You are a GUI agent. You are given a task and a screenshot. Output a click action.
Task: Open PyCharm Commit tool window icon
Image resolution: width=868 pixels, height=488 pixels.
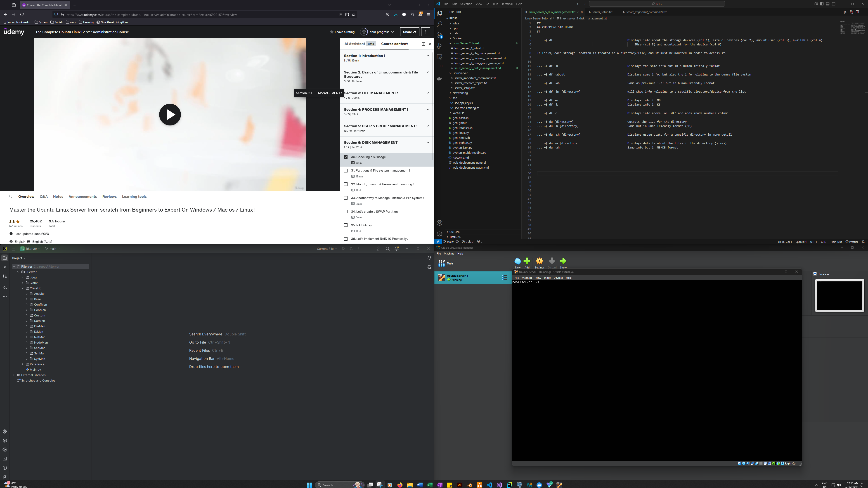point(5,267)
